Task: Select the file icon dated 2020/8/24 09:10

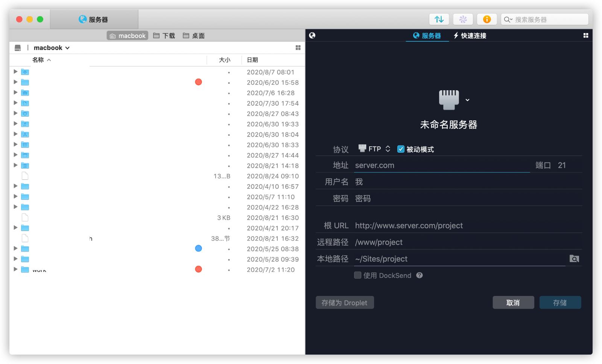Action: point(25,176)
